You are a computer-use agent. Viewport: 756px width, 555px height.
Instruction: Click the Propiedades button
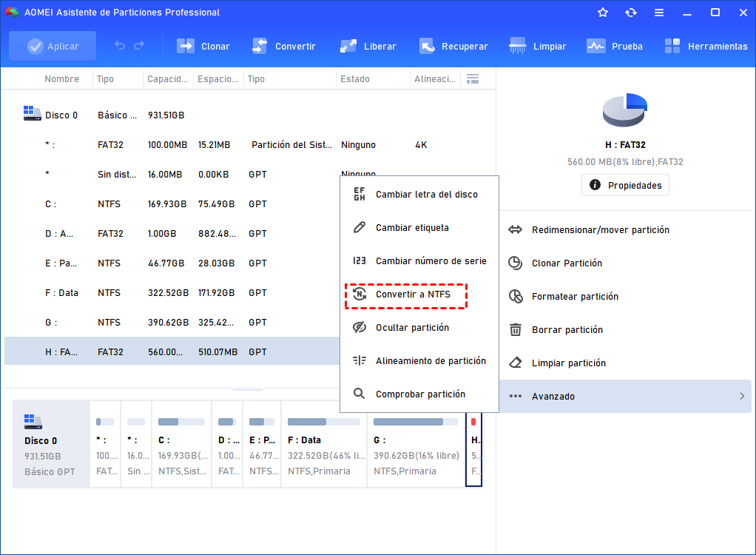tap(625, 185)
